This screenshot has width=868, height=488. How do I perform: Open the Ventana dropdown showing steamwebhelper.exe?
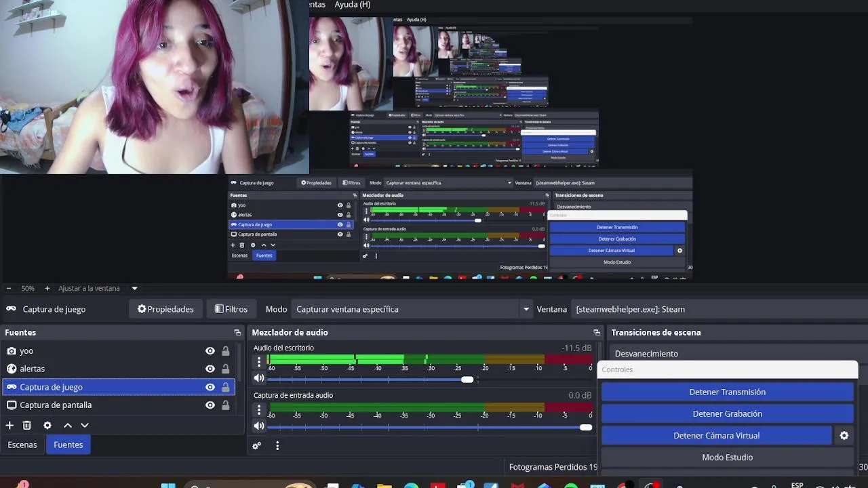tap(720, 309)
